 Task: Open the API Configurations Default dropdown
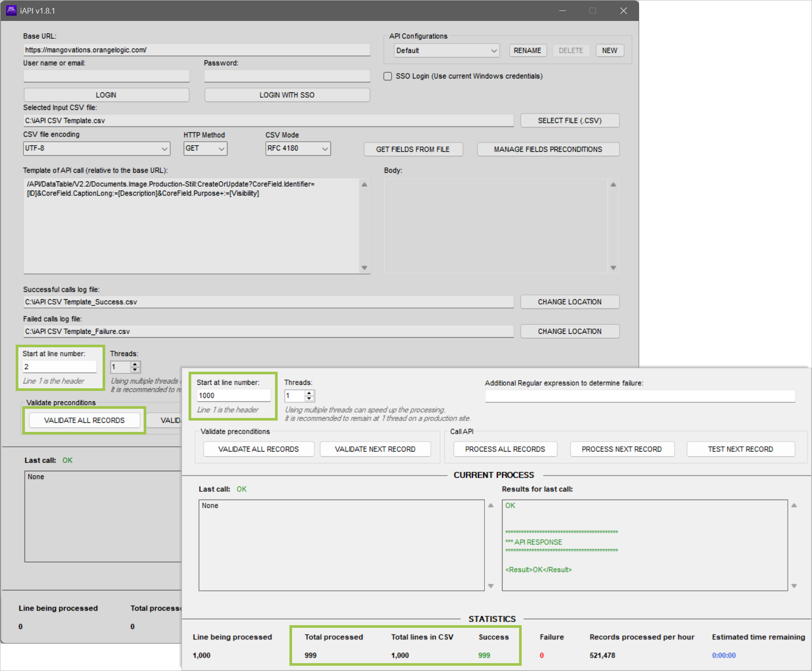click(447, 51)
